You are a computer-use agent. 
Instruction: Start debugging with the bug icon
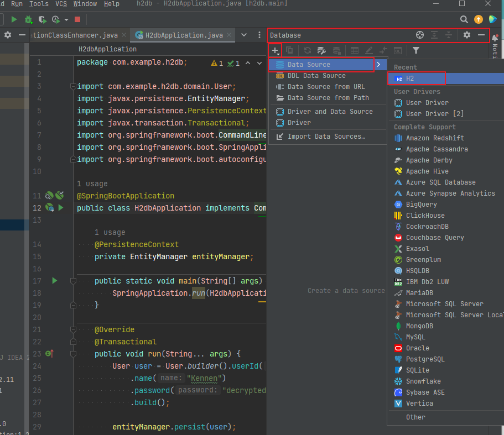click(28, 19)
